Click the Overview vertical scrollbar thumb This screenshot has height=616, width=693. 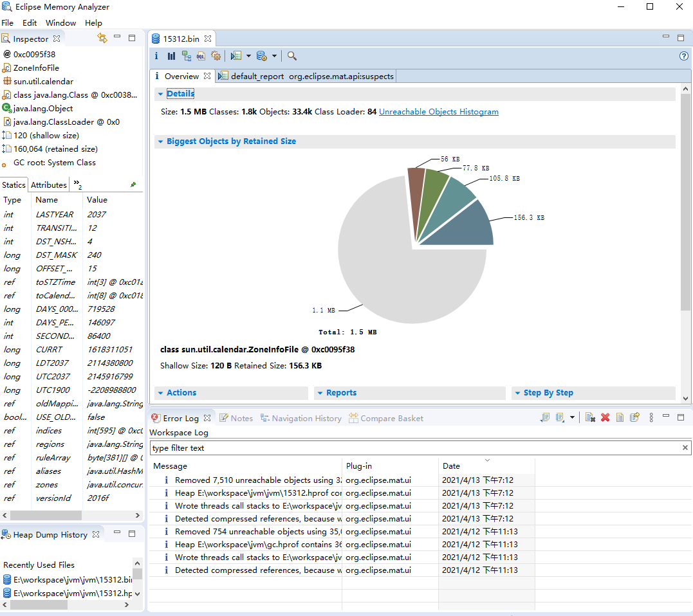pos(685,202)
